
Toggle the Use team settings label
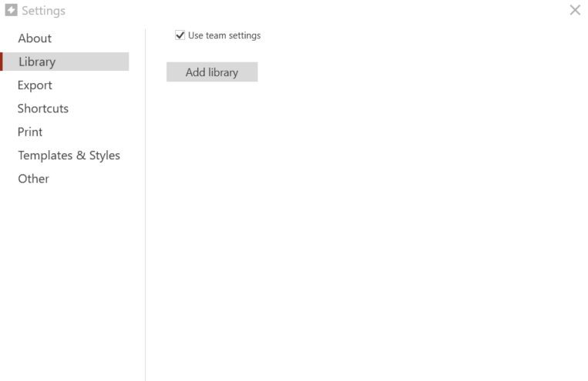click(224, 35)
